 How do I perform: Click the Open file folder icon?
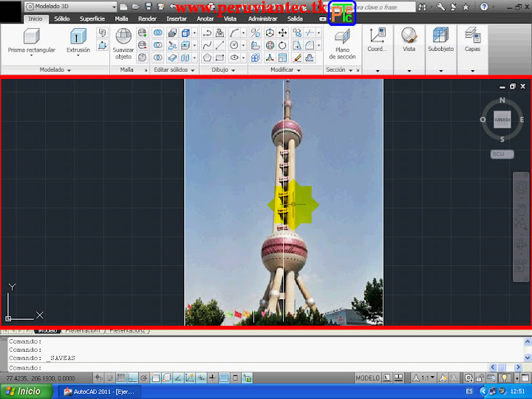tap(136, 7)
